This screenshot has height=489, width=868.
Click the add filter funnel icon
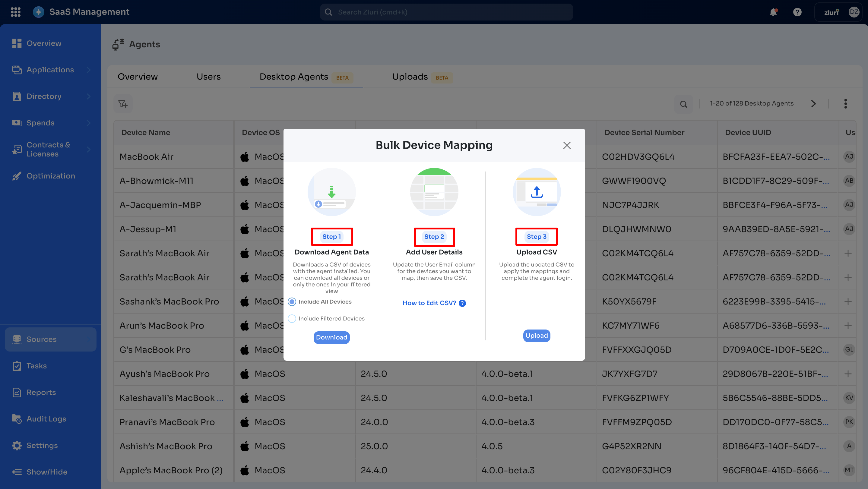click(x=123, y=104)
